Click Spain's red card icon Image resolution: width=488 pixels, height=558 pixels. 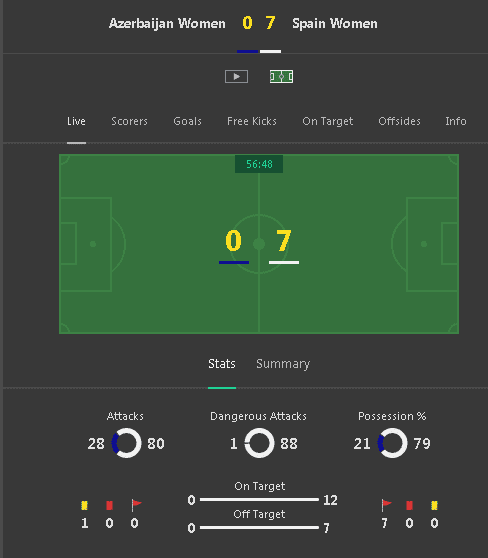point(409,505)
